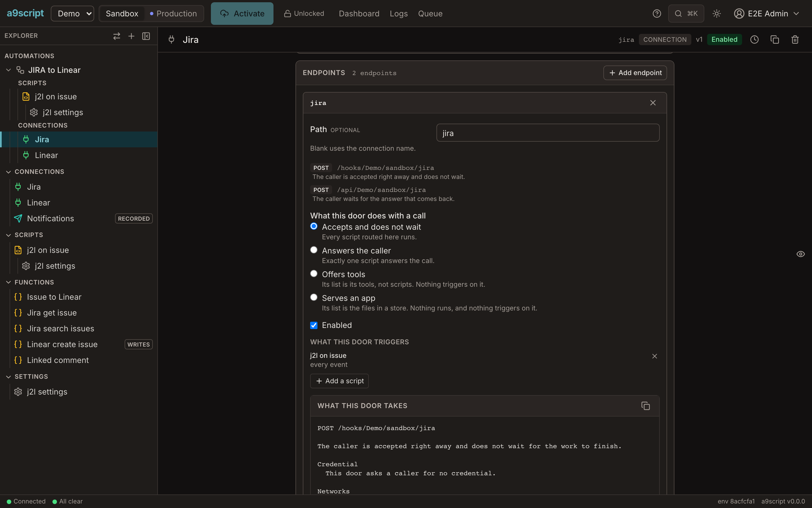The height and width of the screenshot is (508, 812).
Task: Open the Demo workspace dropdown
Action: (x=72, y=14)
